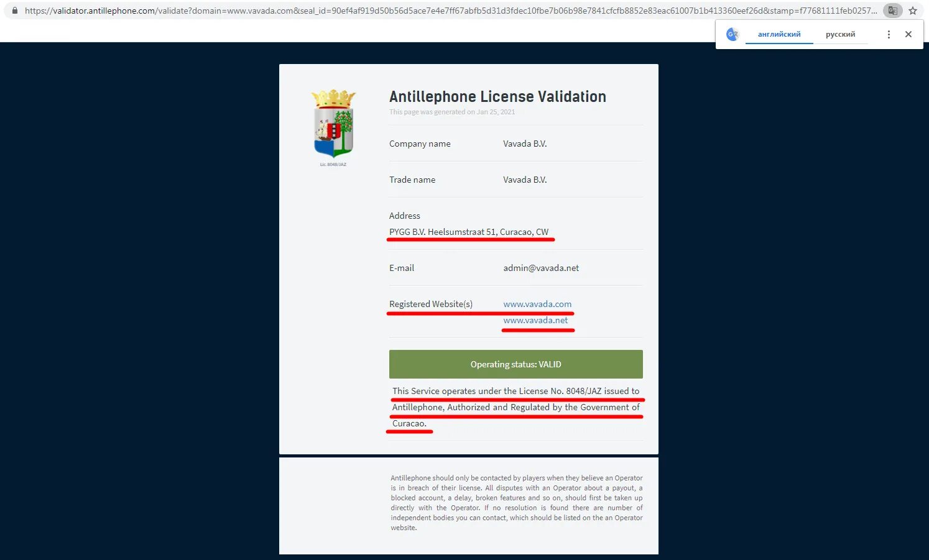Click the Vavada B.V. company name value
Image resolution: width=929 pixels, height=560 pixels.
click(525, 144)
